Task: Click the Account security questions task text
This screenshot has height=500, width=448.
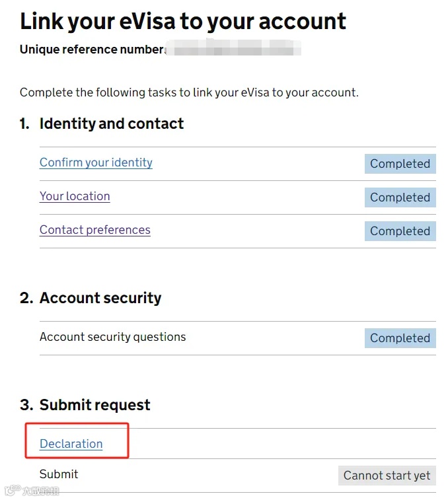Action: [112, 337]
